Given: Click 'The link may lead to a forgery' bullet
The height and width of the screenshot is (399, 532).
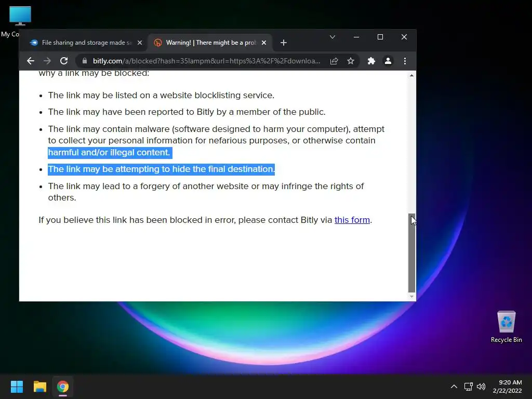Looking at the screenshot, I should (206, 192).
